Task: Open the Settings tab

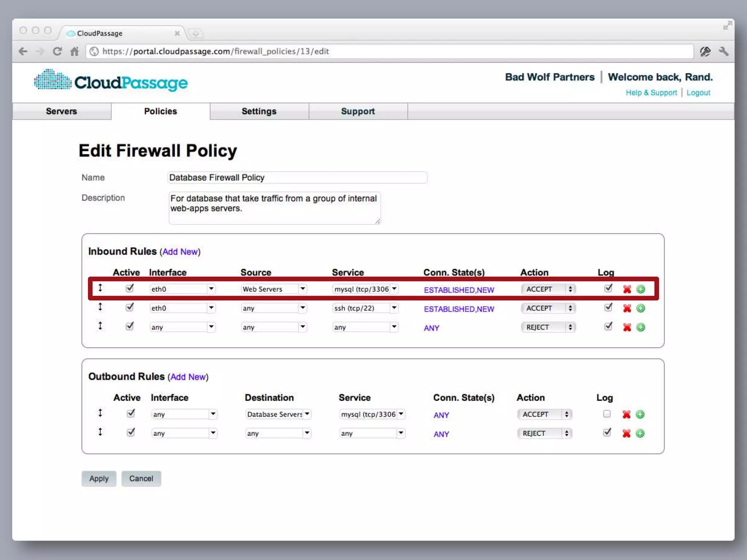Action: [x=259, y=111]
